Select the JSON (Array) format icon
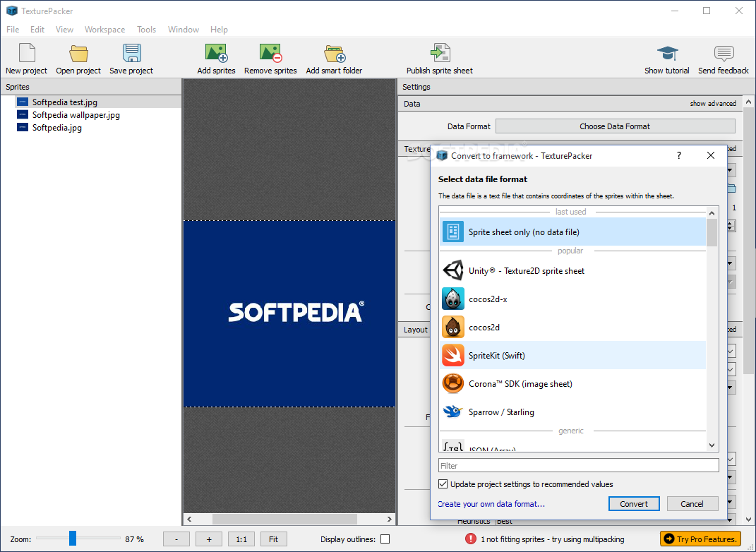 click(452, 446)
